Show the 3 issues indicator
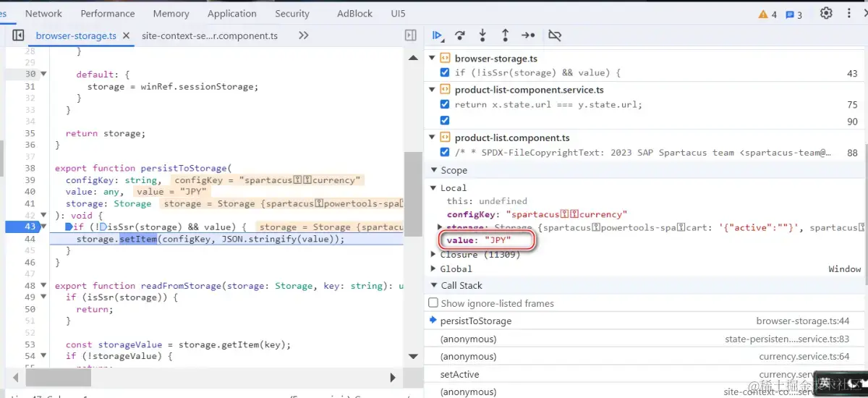Viewport: 868px width, 398px height. tap(793, 14)
